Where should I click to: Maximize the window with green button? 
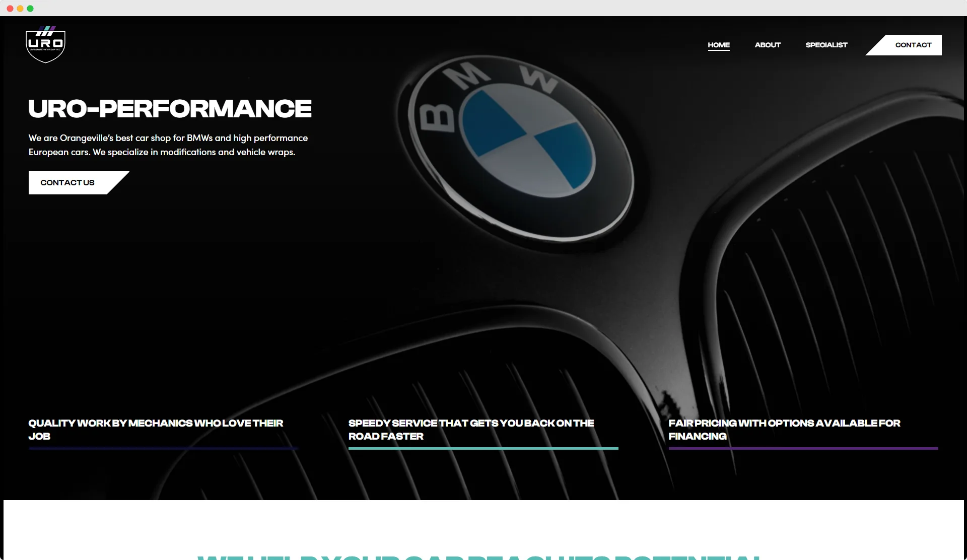[30, 9]
